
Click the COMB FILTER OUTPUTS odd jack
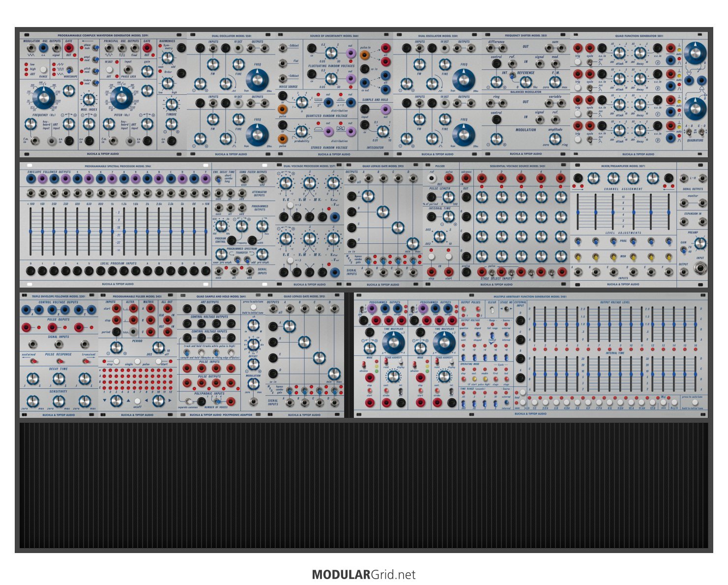coord(262,178)
